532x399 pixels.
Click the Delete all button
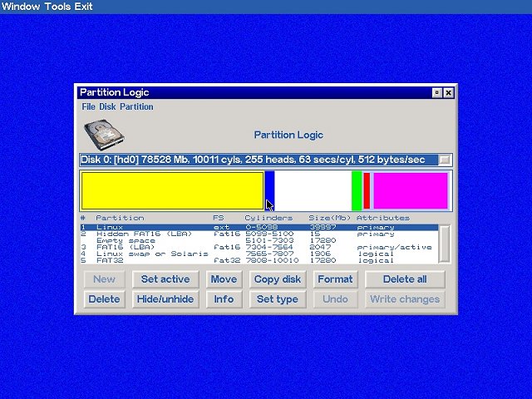pos(405,279)
